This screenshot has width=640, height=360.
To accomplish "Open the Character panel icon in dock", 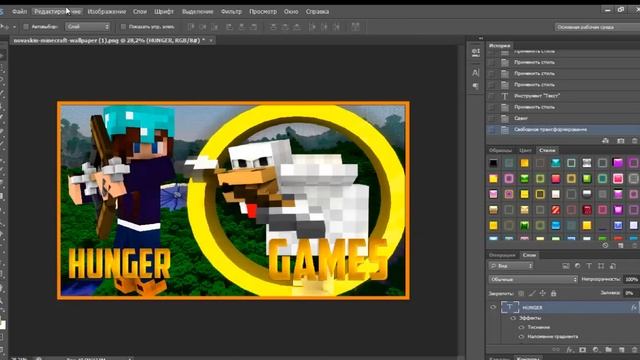I will (x=476, y=73).
